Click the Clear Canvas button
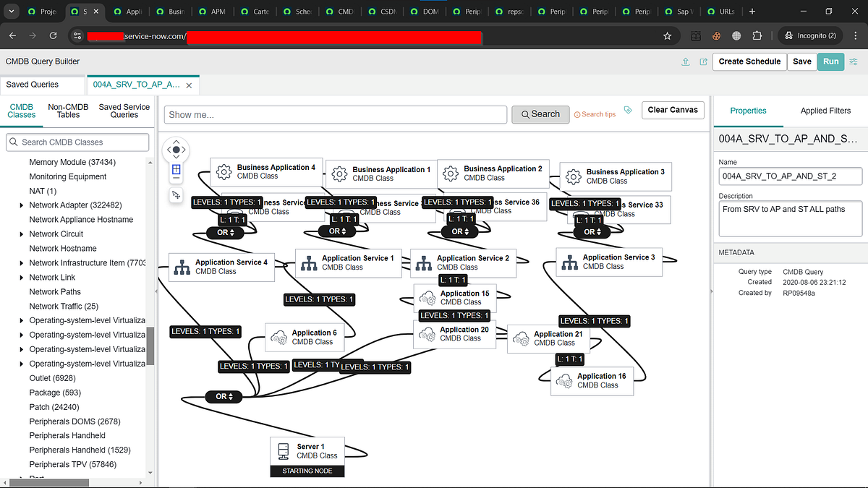Screen dimensions: 868x488 tap(673, 110)
